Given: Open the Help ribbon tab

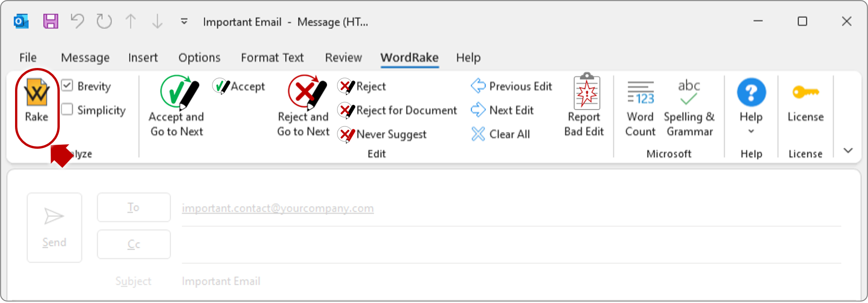Looking at the screenshot, I should pyautogui.click(x=468, y=57).
